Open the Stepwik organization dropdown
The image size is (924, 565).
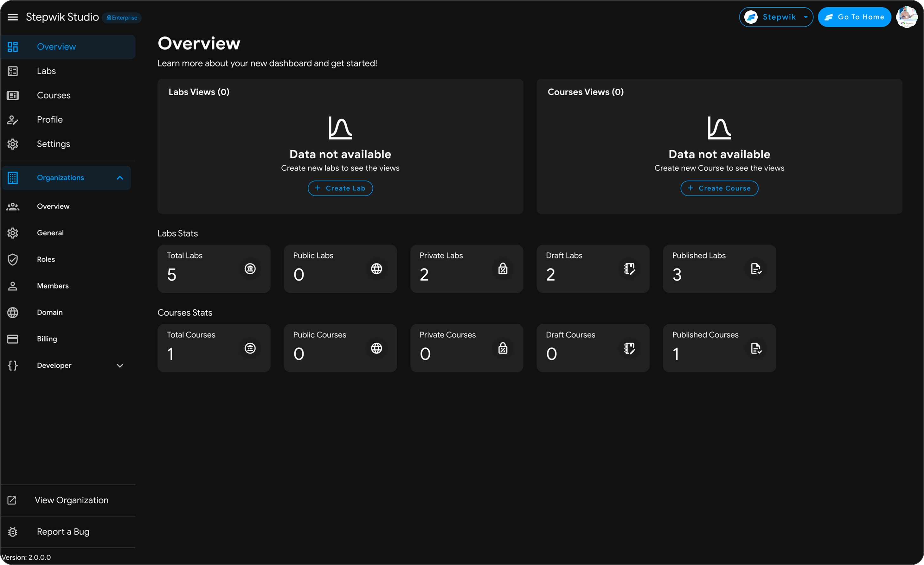click(x=776, y=17)
